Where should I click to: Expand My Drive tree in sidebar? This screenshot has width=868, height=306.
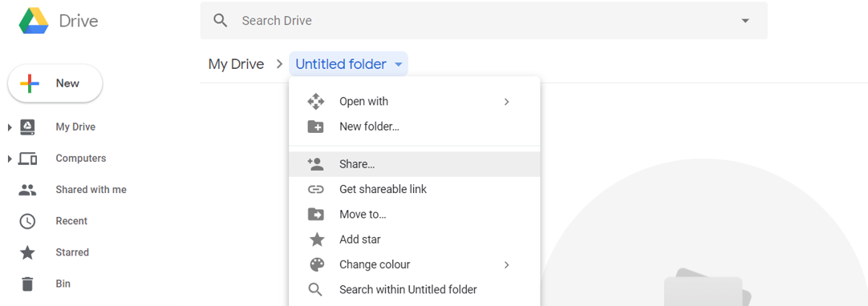click(x=10, y=127)
